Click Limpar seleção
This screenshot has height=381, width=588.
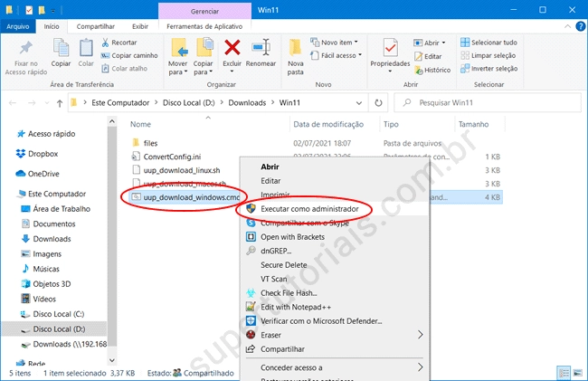click(x=488, y=55)
